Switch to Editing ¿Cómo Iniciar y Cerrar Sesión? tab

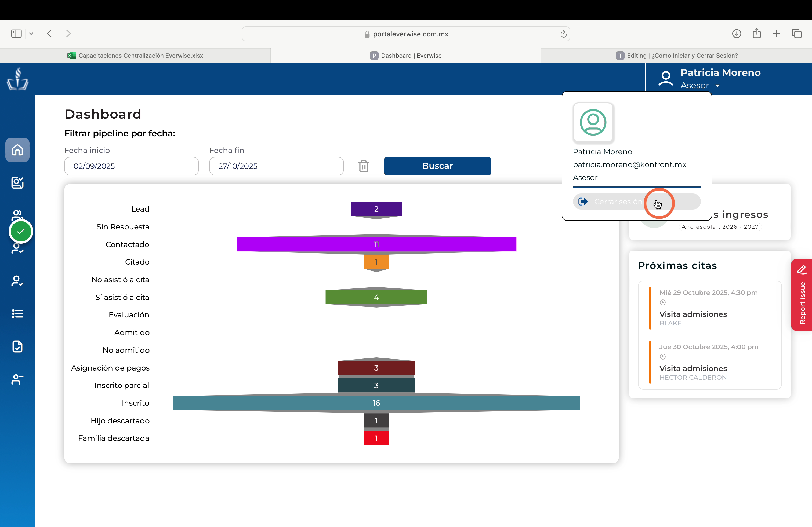point(677,56)
